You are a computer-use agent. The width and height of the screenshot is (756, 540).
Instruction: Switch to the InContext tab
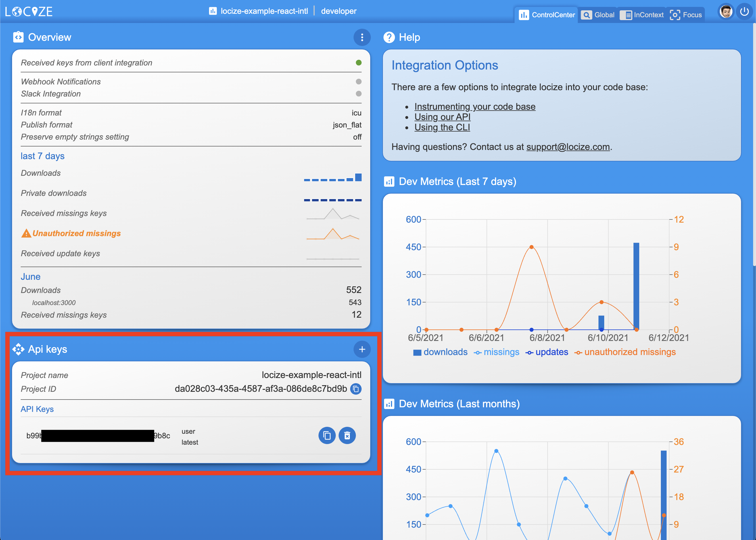point(642,15)
